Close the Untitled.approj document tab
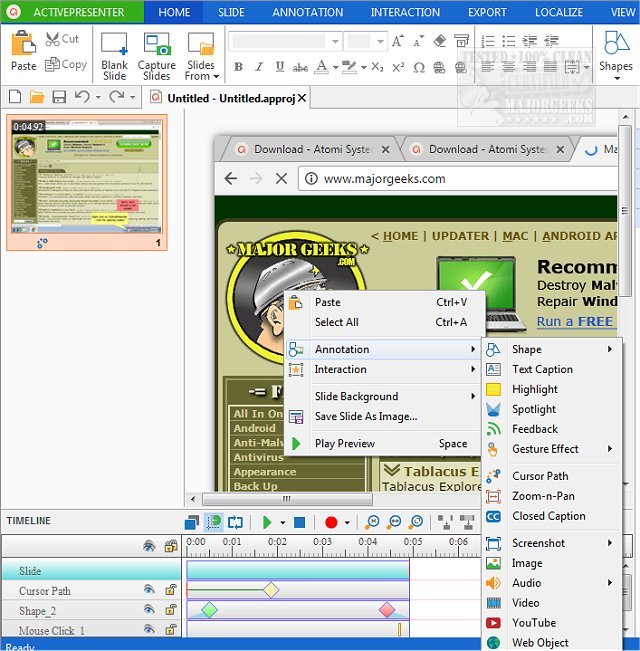640x651 pixels. coord(302,98)
